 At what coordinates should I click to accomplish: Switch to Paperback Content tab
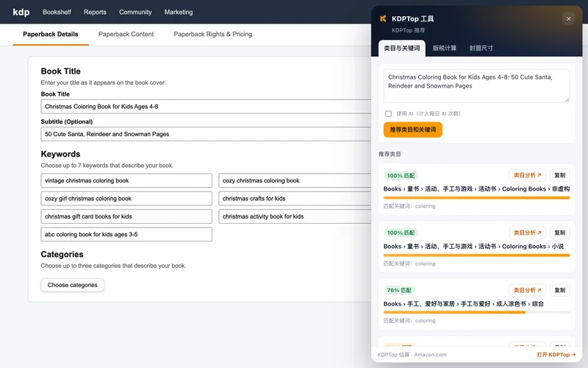coord(126,34)
